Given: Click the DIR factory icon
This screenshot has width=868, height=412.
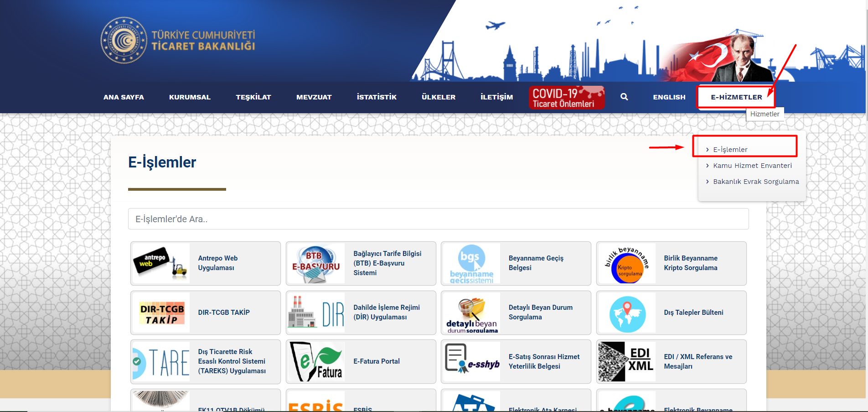Looking at the screenshot, I should [x=316, y=313].
